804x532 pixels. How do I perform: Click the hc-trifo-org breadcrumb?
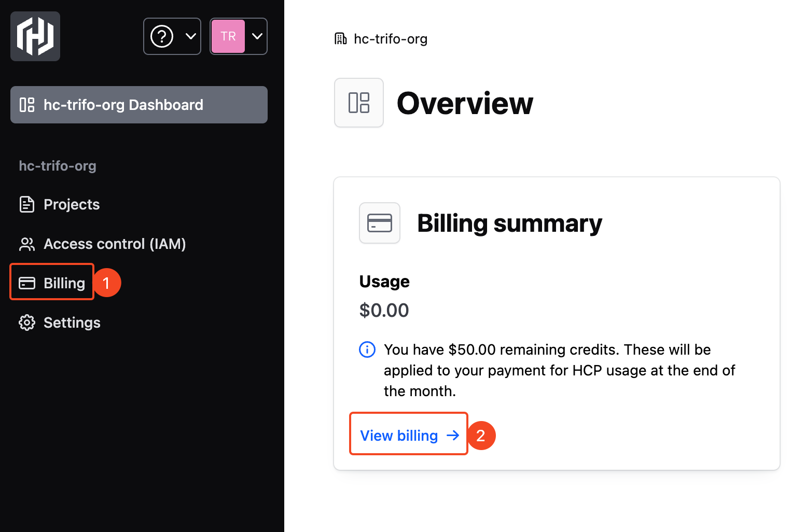pos(390,39)
